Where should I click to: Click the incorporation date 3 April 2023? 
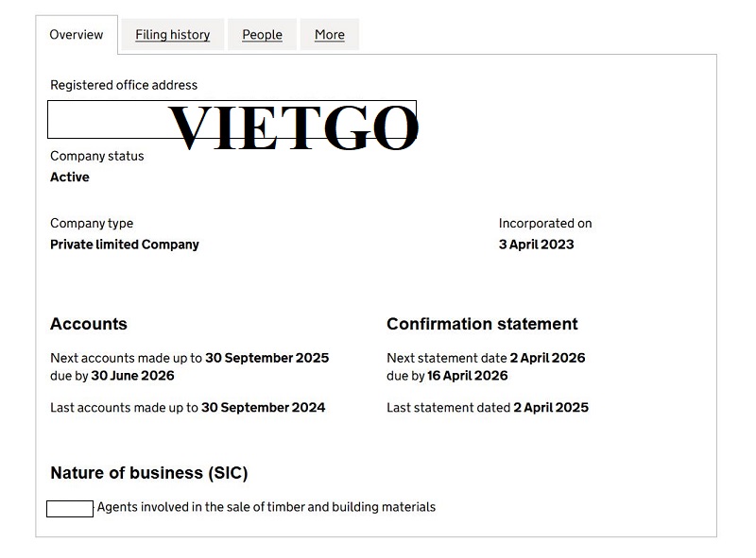tap(536, 245)
